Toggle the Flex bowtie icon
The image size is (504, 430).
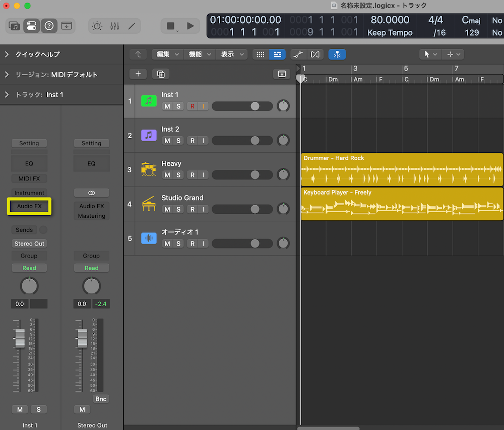(315, 54)
